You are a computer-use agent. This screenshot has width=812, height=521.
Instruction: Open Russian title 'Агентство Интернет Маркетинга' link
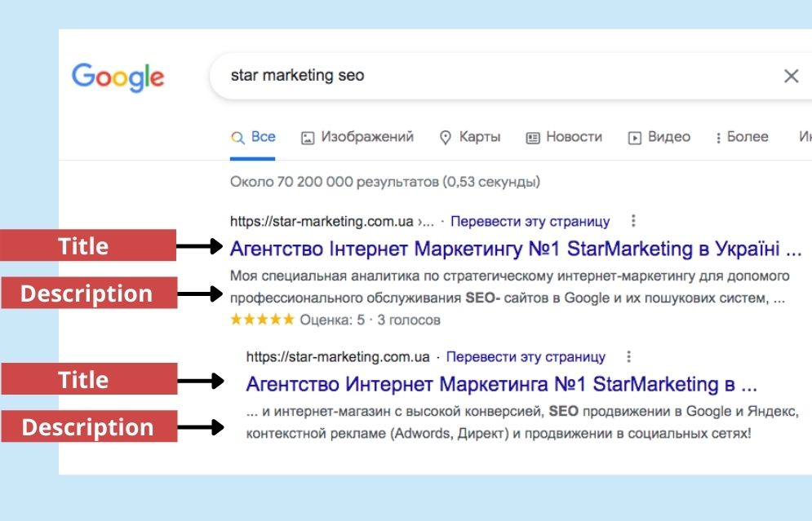500,384
